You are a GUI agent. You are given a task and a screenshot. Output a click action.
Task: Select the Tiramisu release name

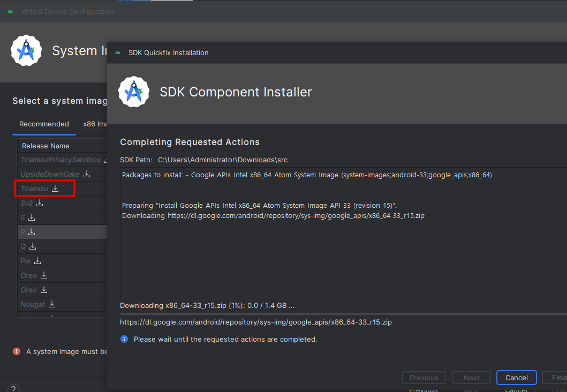[34, 189]
